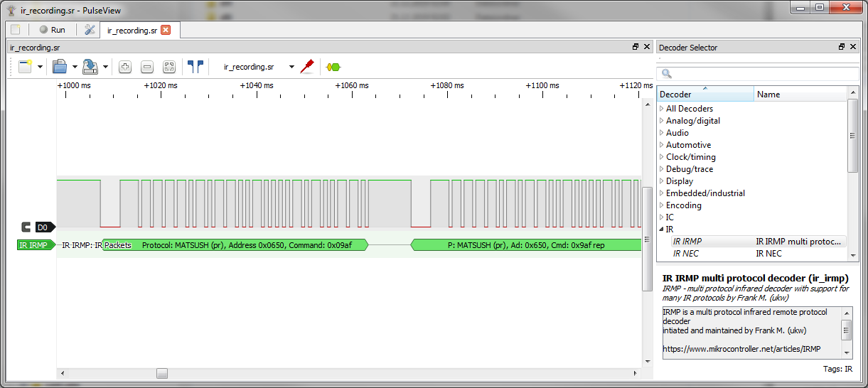
Task: Expand the Display category arrow
Action: (662, 181)
